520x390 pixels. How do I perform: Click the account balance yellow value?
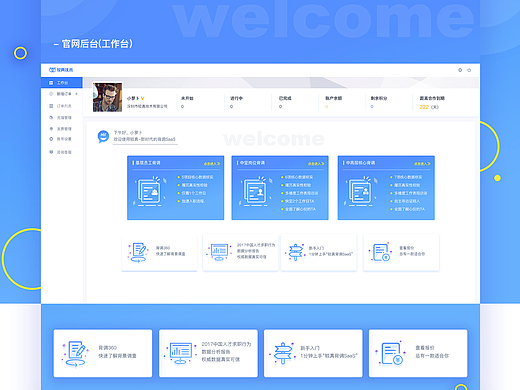[327, 107]
